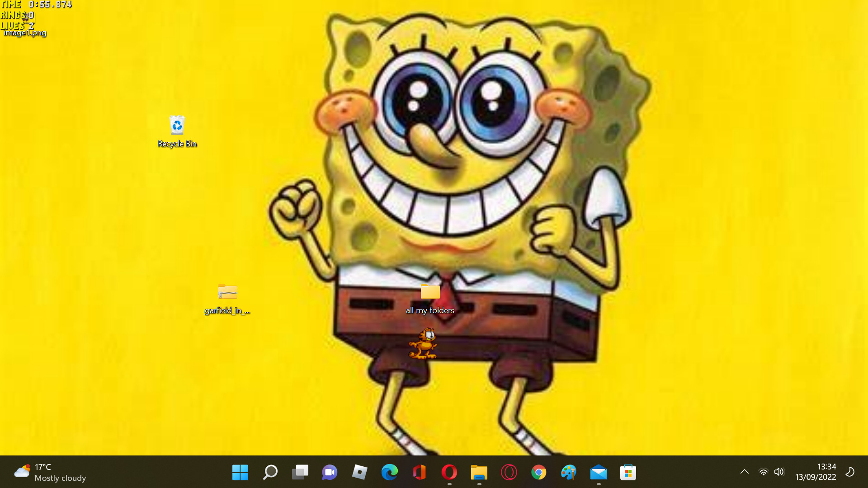The width and height of the screenshot is (868, 488).
Task: Launch Teams Chat from the taskbar
Action: 330,473
